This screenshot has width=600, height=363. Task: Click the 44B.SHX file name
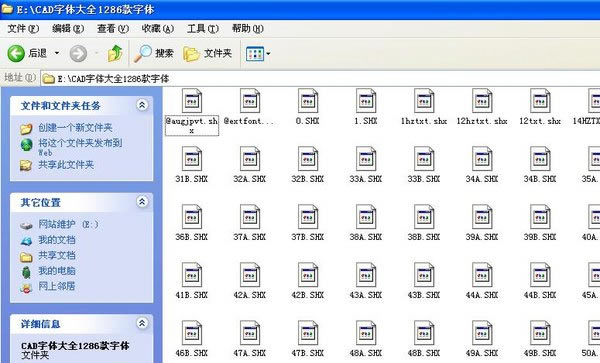[x=540, y=295]
